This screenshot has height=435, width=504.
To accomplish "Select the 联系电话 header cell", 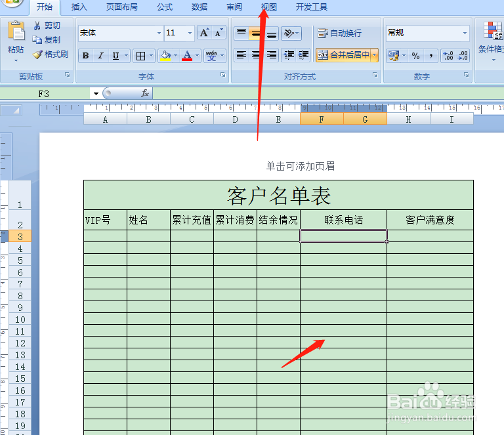I will coord(343,220).
